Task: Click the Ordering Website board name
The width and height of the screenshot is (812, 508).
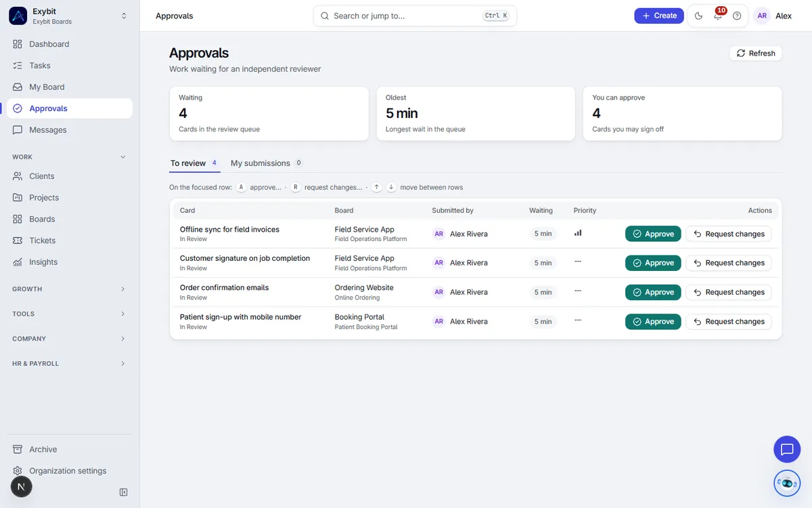Action: click(364, 288)
